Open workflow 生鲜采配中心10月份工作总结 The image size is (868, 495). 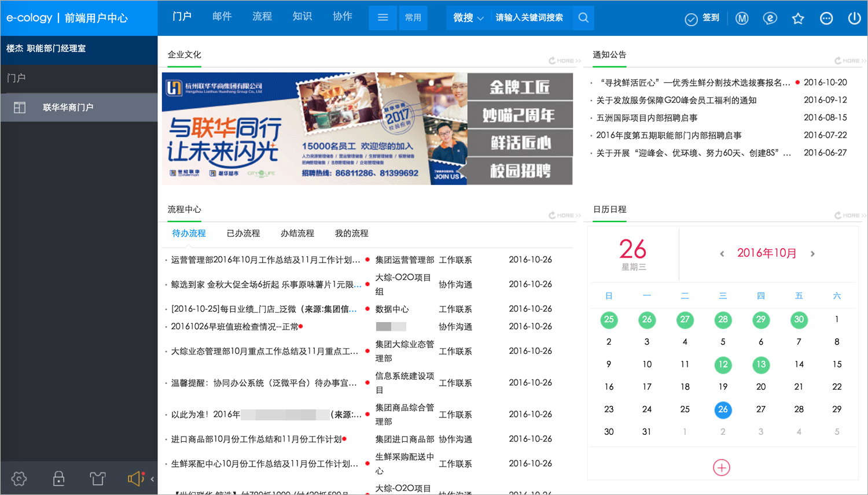coord(265,464)
